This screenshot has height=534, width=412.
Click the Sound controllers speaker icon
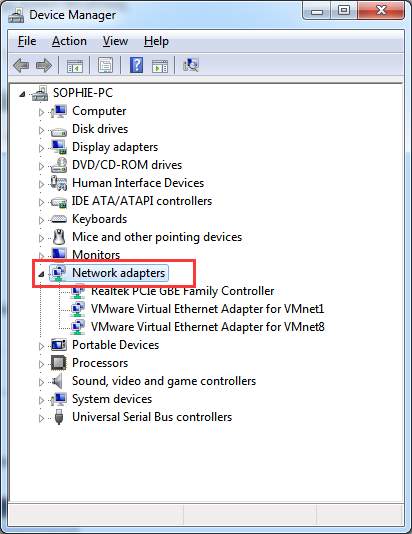coord(57,381)
